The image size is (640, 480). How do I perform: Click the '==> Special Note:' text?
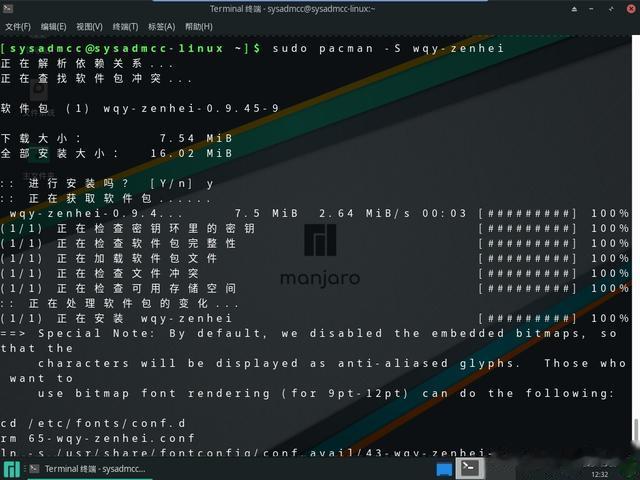78,334
